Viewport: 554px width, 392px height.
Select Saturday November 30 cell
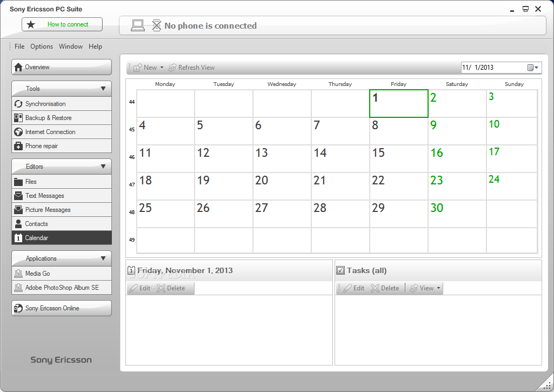click(457, 214)
